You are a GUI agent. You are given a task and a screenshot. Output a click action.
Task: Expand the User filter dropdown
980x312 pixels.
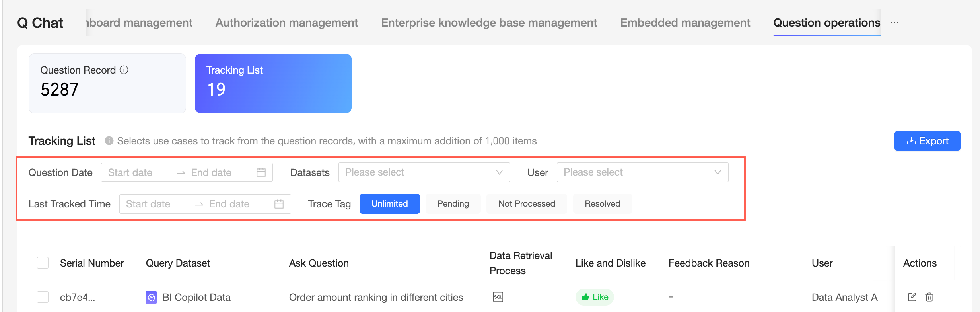pyautogui.click(x=642, y=172)
